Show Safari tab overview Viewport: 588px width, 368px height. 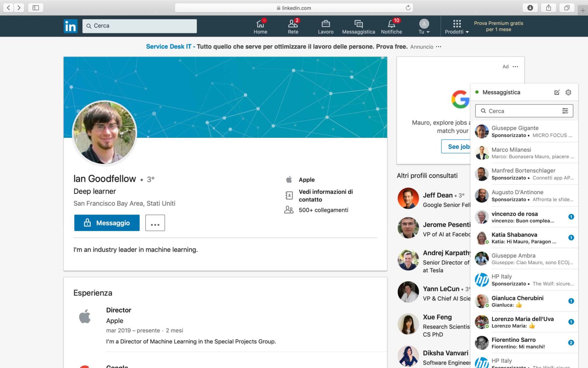click(567, 8)
